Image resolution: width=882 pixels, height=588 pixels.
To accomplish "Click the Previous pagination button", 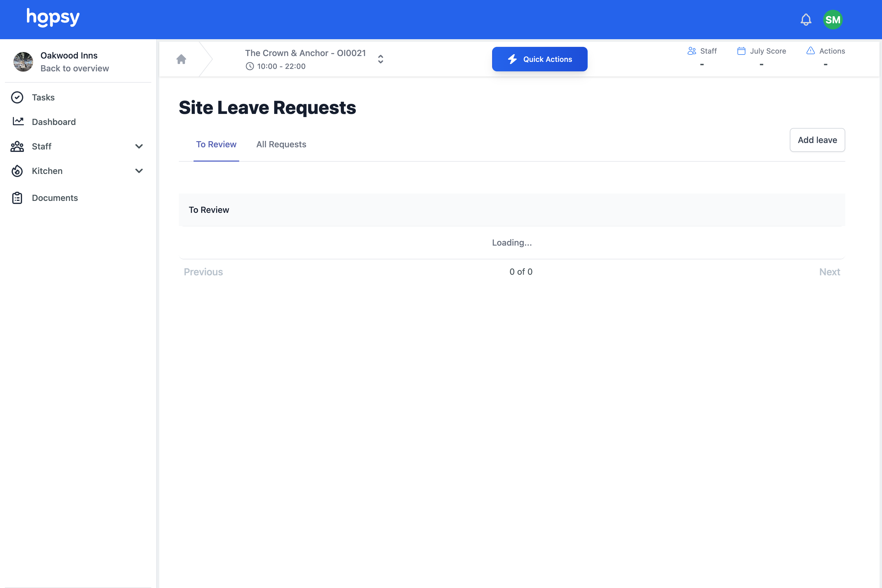I will pyautogui.click(x=203, y=272).
